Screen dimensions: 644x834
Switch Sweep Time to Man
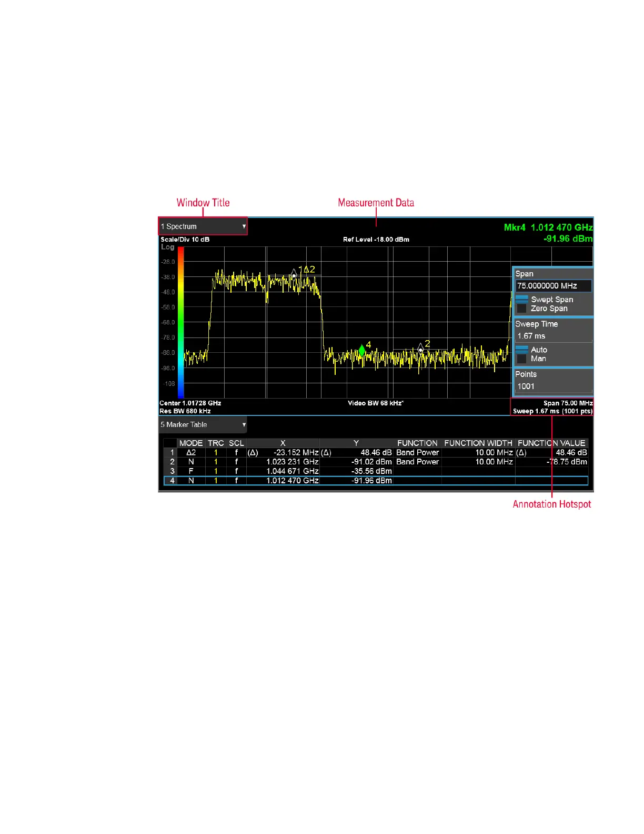(x=522, y=359)
